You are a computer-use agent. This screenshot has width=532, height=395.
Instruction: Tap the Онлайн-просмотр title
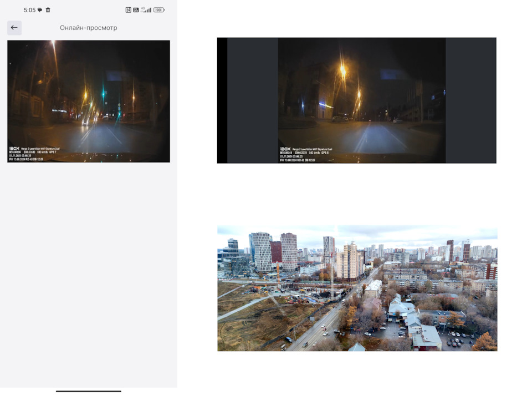(x=89, y=28)
